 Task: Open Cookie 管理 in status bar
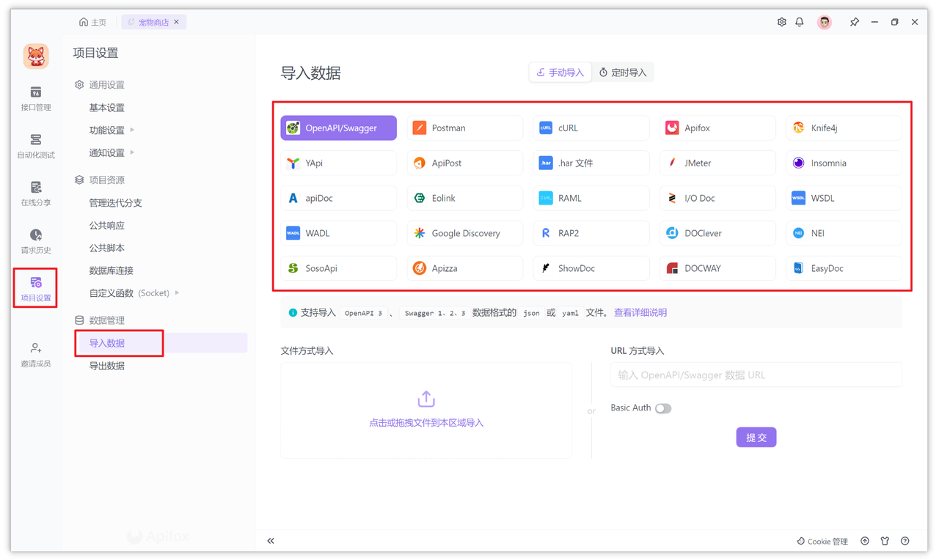(x=822, y=542)
